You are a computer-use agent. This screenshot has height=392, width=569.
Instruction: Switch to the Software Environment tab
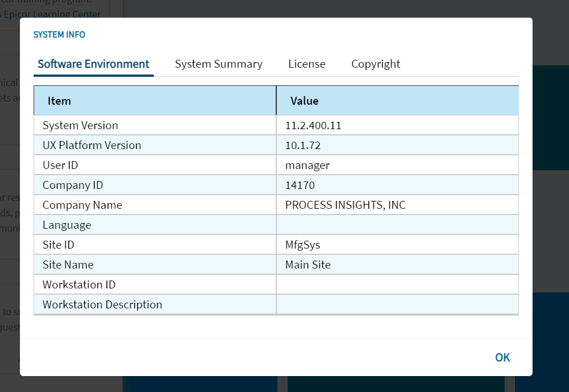(x=93, y=64)
